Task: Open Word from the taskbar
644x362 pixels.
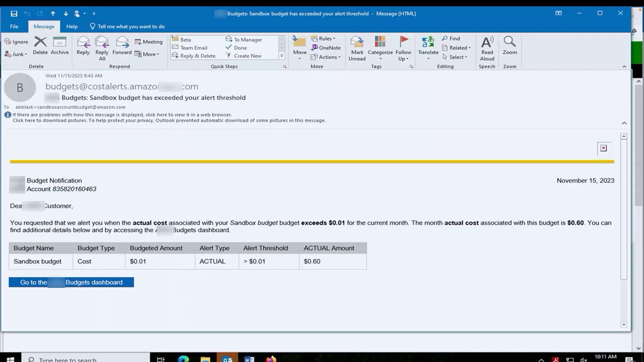Action: point(249,359)
